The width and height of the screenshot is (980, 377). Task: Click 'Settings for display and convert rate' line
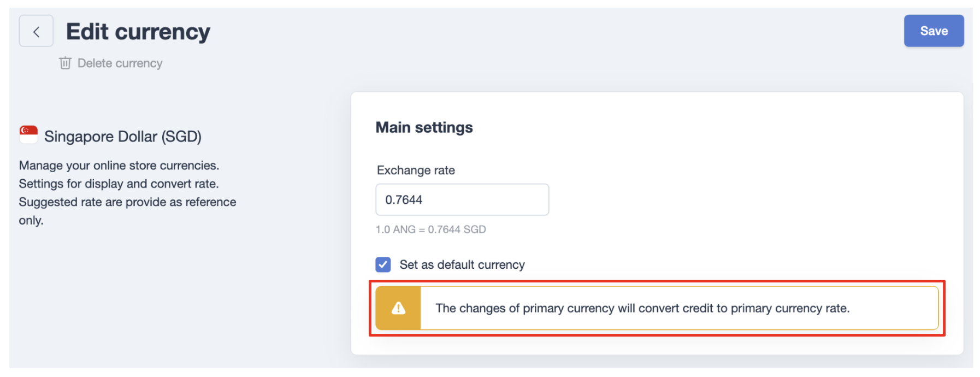119,184
